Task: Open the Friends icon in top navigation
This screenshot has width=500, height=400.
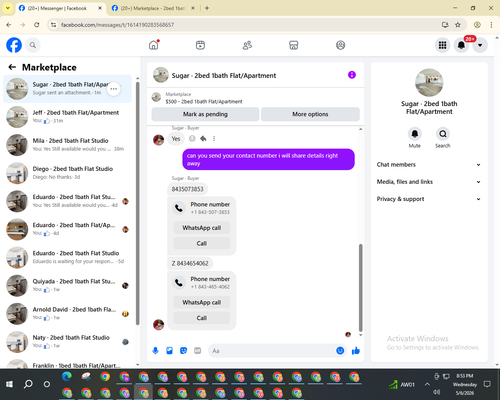Action: click(247, 45)
